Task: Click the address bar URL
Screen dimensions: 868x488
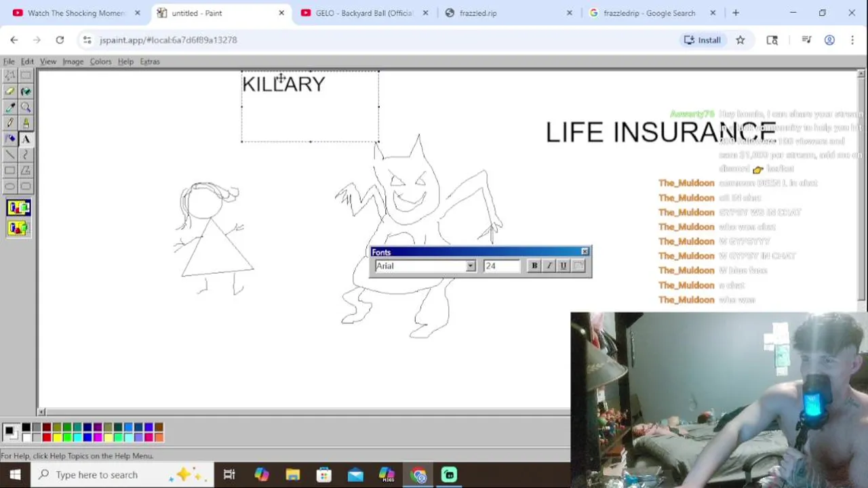Action: point(168,40)
